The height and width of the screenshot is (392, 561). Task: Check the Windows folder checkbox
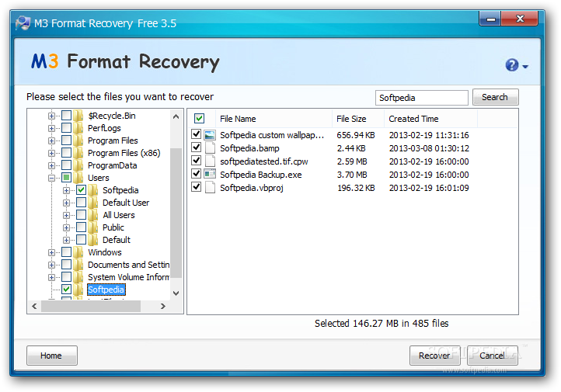(x=66, y=252)
